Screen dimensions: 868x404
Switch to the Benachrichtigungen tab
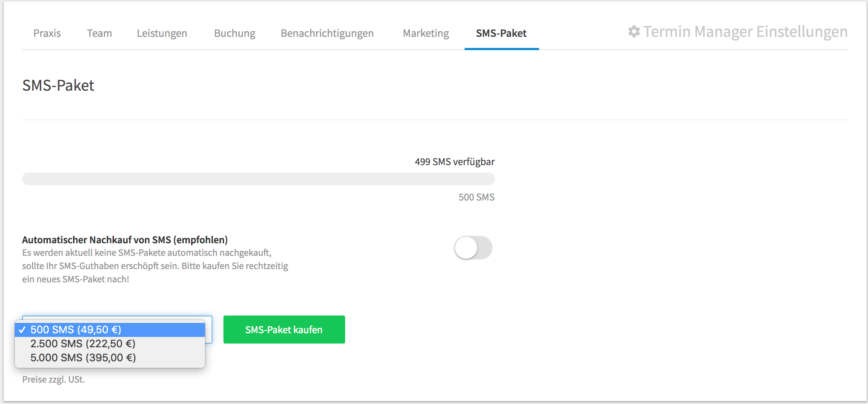pyautogui.click(x=327, y=33)
